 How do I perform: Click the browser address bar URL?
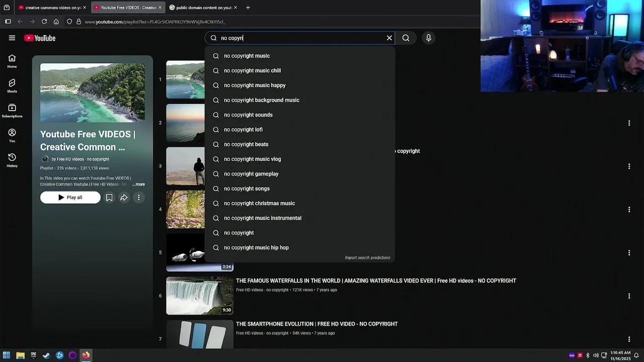[155, 22]
